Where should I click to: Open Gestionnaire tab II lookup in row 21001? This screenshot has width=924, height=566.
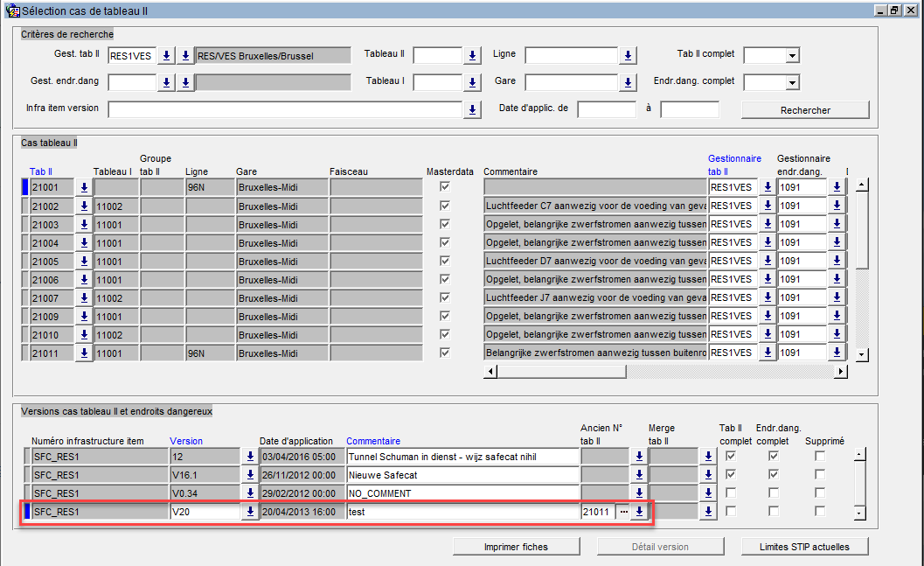point(768,187)
